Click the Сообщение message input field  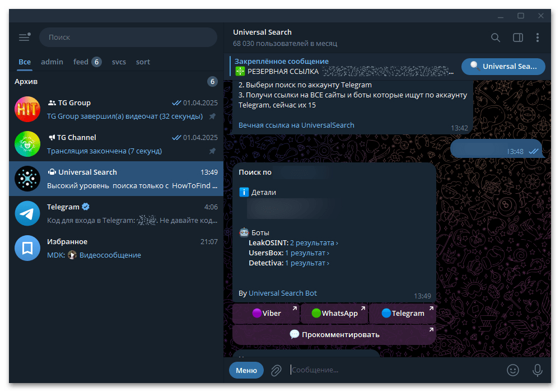395,370
